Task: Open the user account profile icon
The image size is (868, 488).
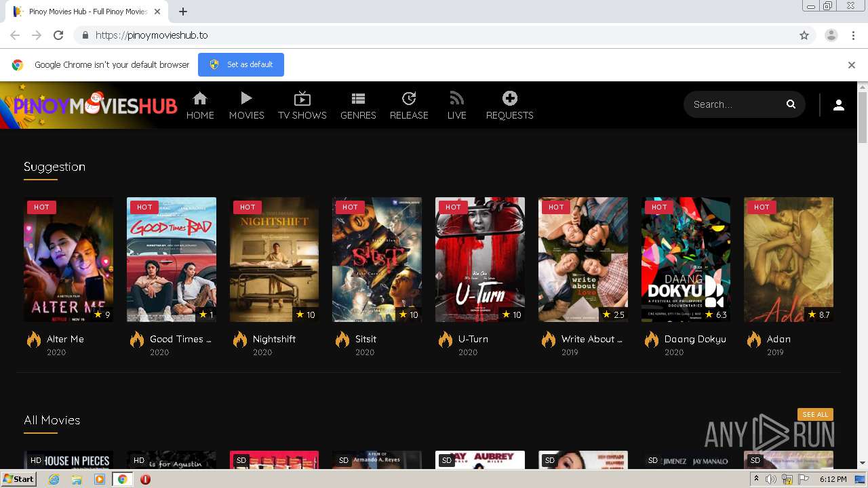Action: point(839,105)
